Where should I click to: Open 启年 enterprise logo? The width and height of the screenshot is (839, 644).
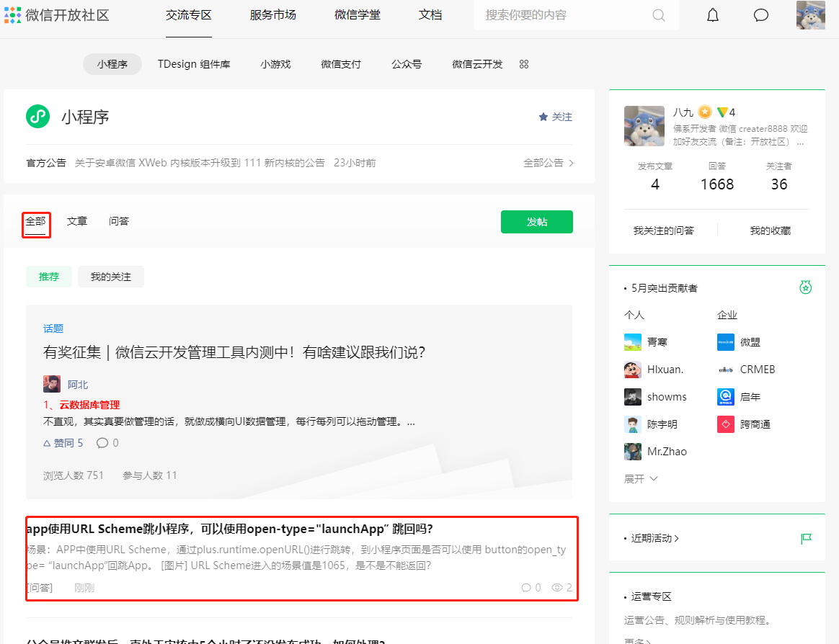[x=726, y=397]
